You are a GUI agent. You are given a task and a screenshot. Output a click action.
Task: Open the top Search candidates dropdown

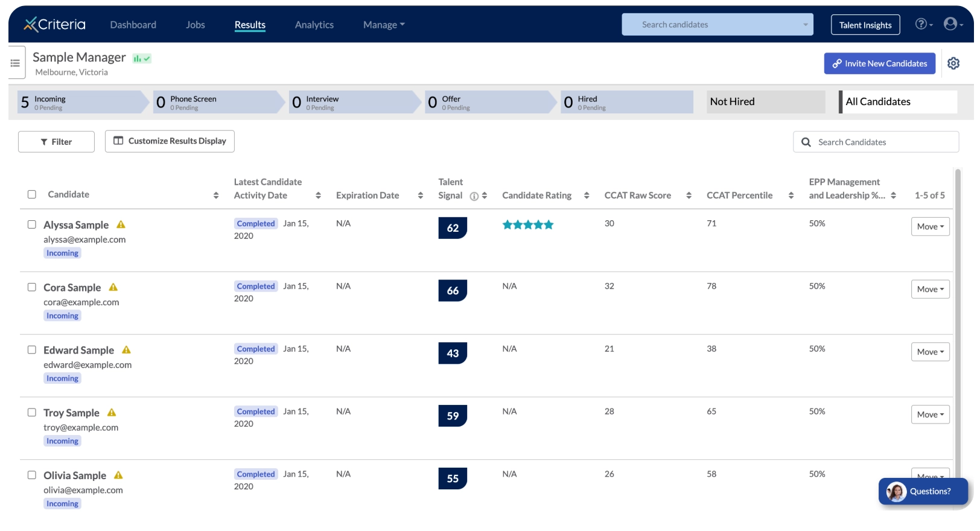coord(717,25)
